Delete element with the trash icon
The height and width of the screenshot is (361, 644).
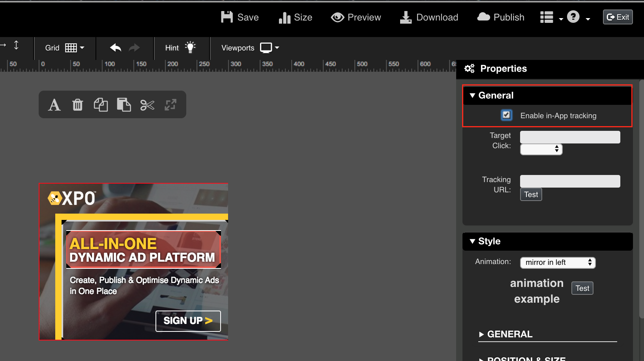[x=78, y=105]
